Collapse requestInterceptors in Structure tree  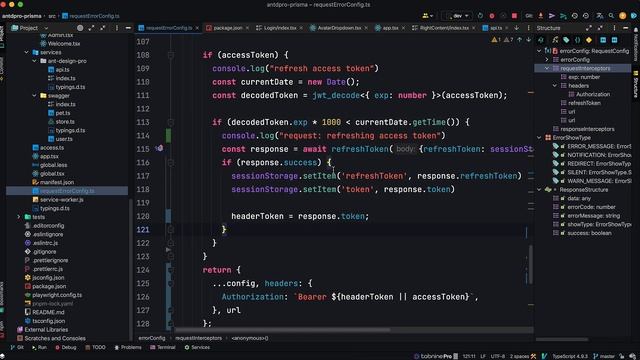tap(547, 68)
